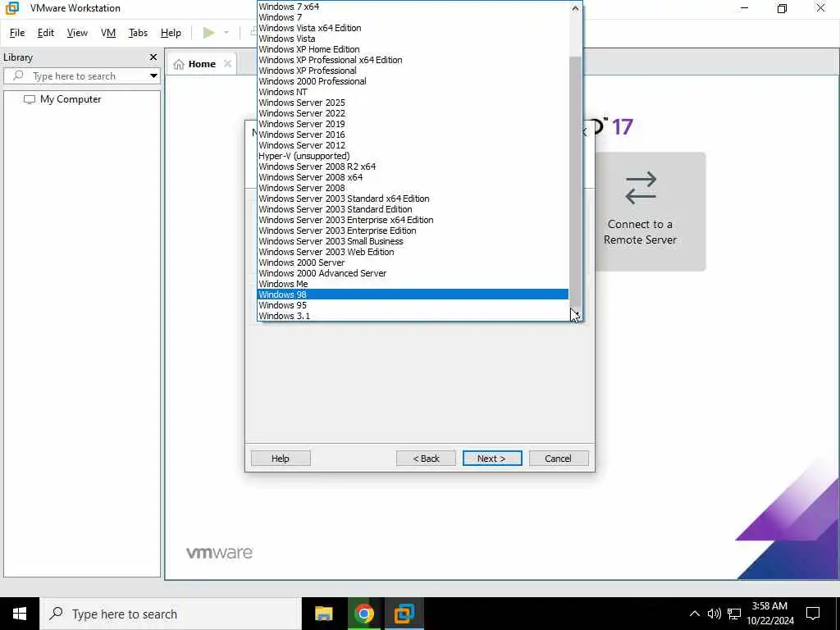
Task: Choose Windows NT in the list
Action: 413,92
